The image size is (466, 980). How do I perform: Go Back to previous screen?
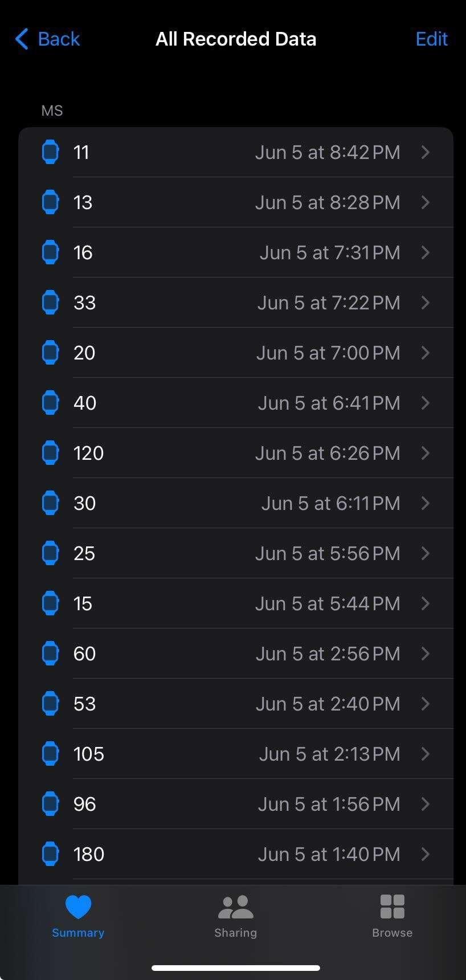tap(47, 39)
